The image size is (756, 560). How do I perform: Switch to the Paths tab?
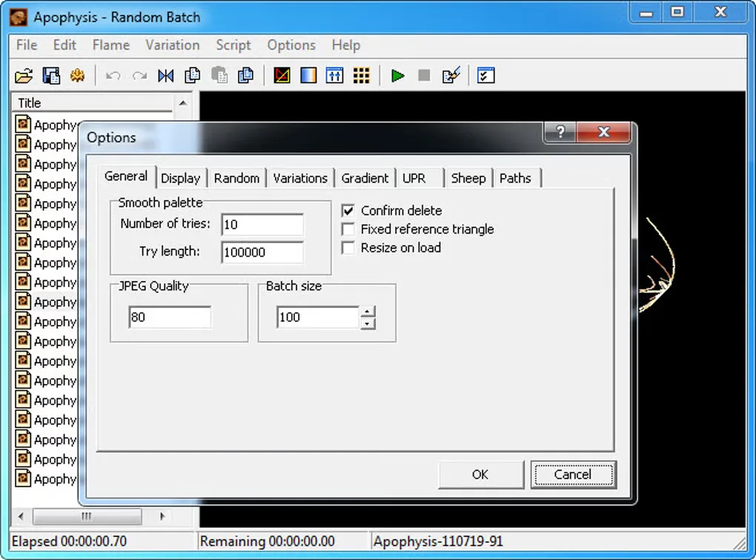tap(515, 179)
